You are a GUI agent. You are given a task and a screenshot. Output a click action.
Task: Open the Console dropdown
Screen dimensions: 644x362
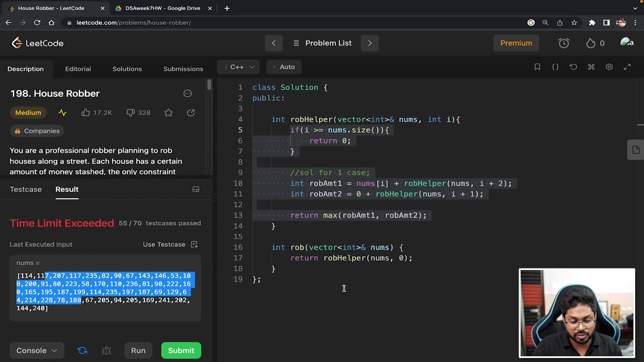pyautogui.click(x=37, y=350)
